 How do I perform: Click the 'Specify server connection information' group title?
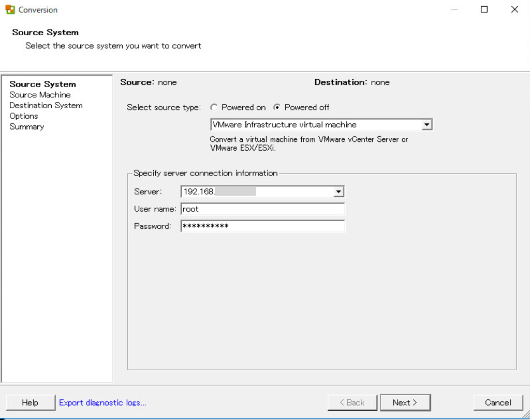coord(205,173)
